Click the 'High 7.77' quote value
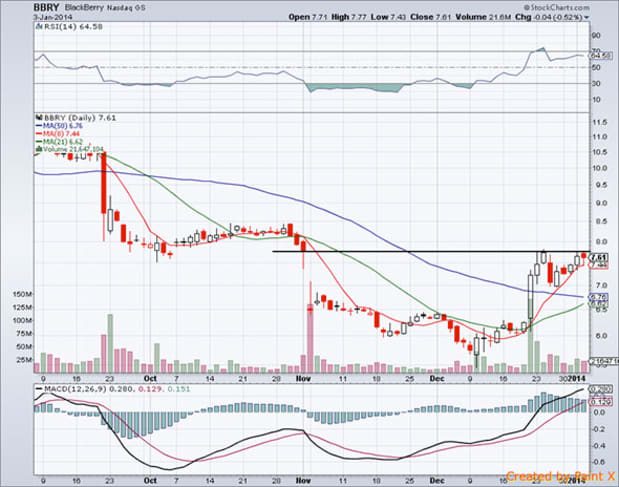Screen dimensions: 619x487 [349, 17]
